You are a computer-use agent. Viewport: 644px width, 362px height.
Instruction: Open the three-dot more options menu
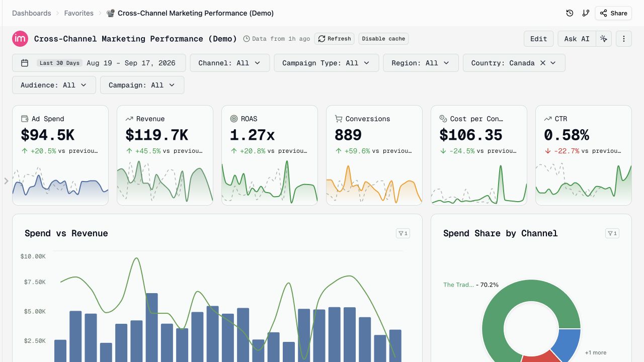(624, 39)
